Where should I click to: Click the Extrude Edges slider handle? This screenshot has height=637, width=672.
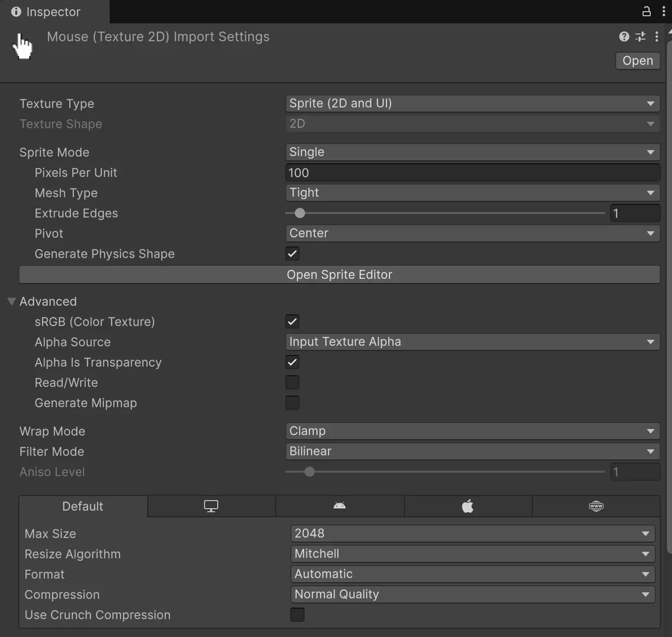(300, 213)
